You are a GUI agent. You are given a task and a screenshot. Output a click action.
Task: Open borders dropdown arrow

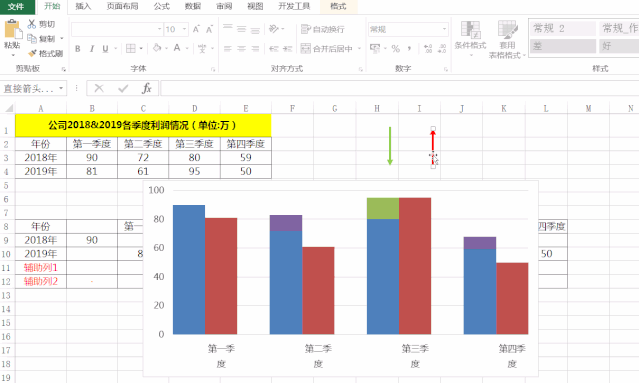(141, 49)
